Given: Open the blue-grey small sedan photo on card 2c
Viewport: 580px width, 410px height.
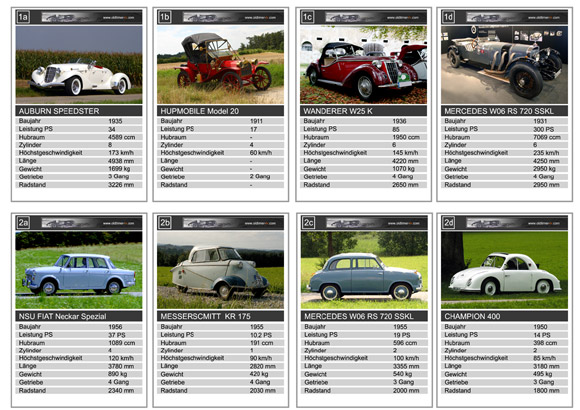Looking at the screenshot, I should click(x=364, y=270).
